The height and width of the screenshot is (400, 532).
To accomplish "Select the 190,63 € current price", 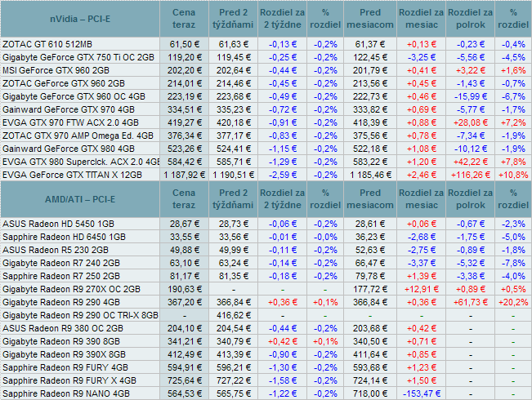I will [184, 289].
